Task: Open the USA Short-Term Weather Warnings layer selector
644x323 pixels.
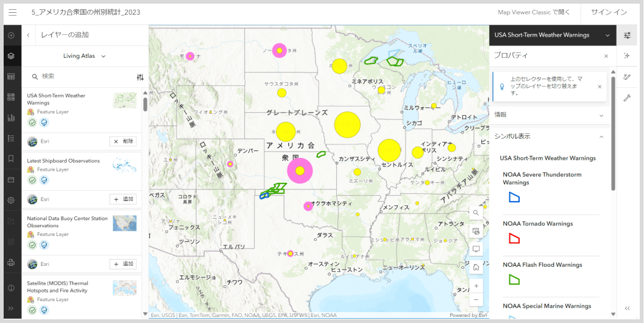Action: click(553, 35)
